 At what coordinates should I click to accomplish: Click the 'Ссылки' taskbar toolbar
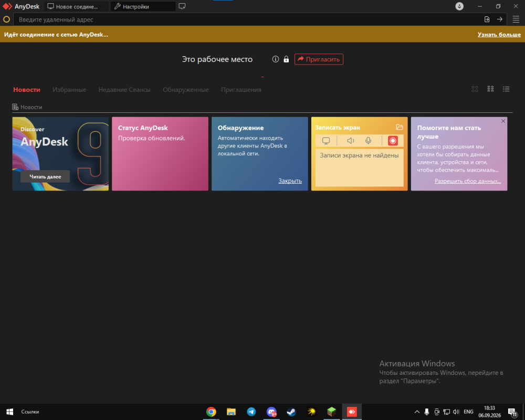[30, 412]
